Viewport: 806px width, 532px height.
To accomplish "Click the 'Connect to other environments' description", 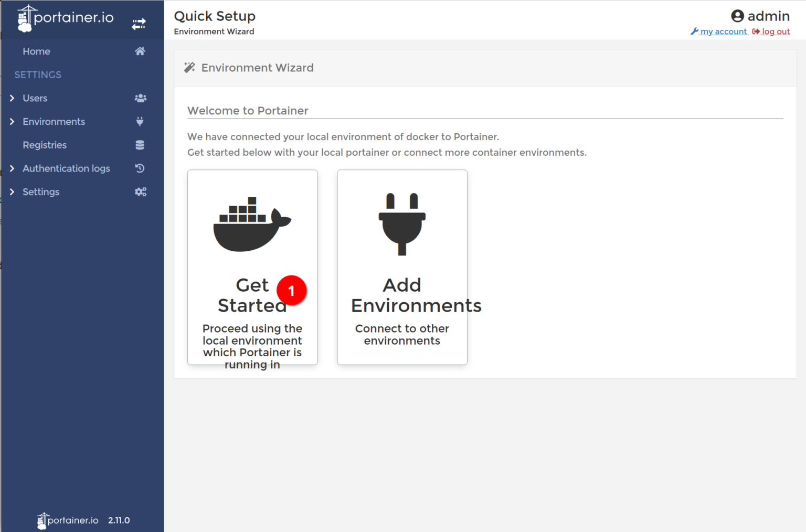I will (402, 335).
